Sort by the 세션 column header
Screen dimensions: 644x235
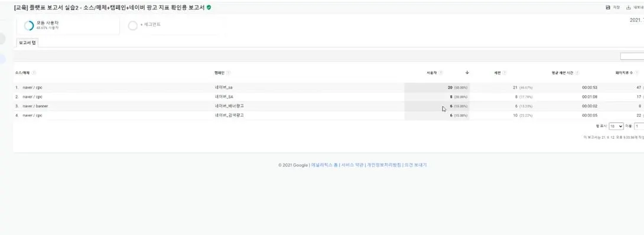[497, 73]
